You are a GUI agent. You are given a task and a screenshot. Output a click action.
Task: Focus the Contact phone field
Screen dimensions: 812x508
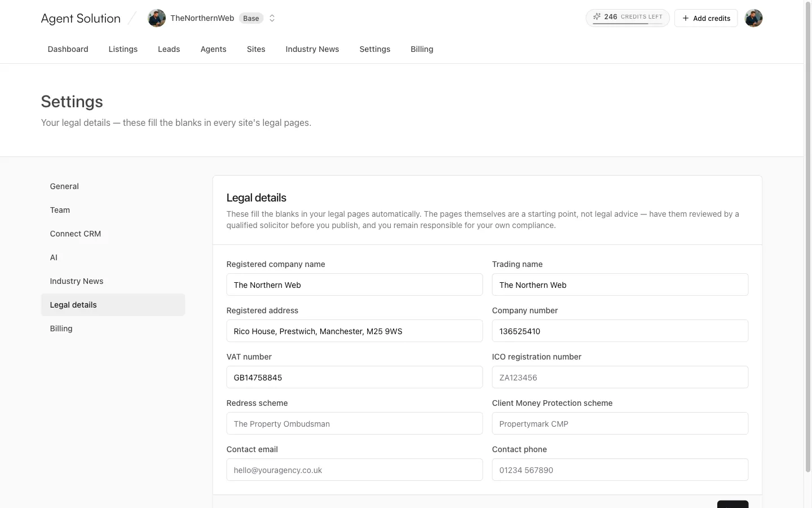click(620, 470)
